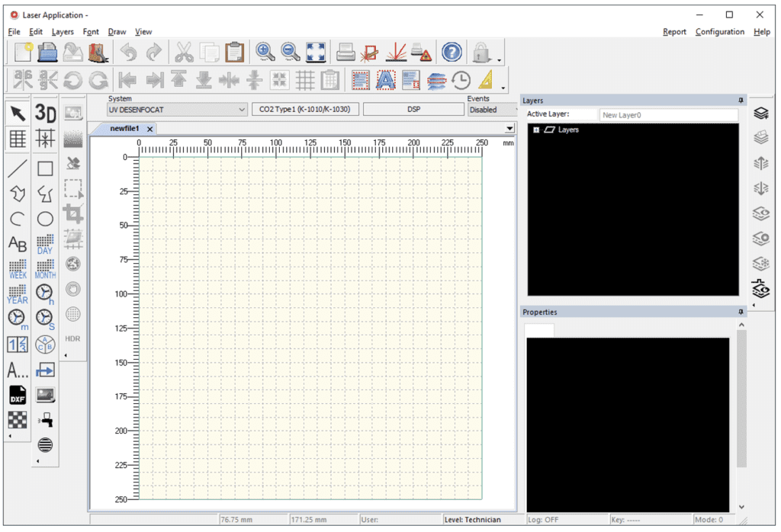Import a DXF file
Screen dimensions: 781x532
(x=18, y=395)
